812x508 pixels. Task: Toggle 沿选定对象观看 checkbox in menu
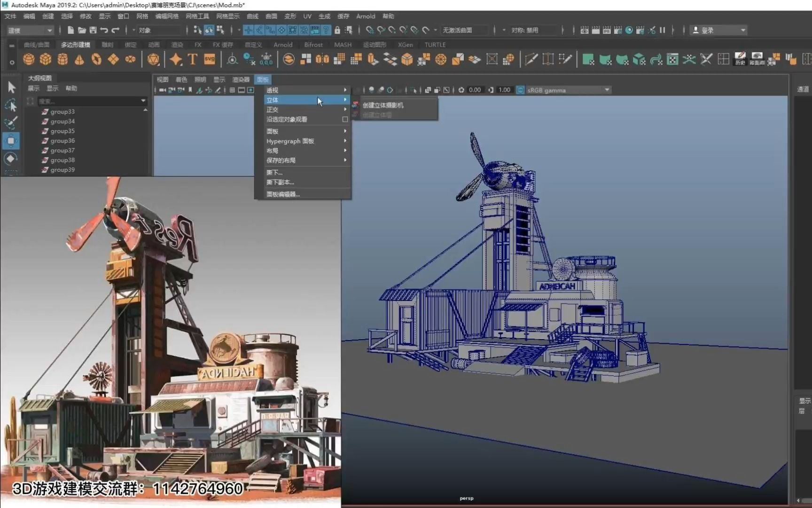(x=345, y=119)
